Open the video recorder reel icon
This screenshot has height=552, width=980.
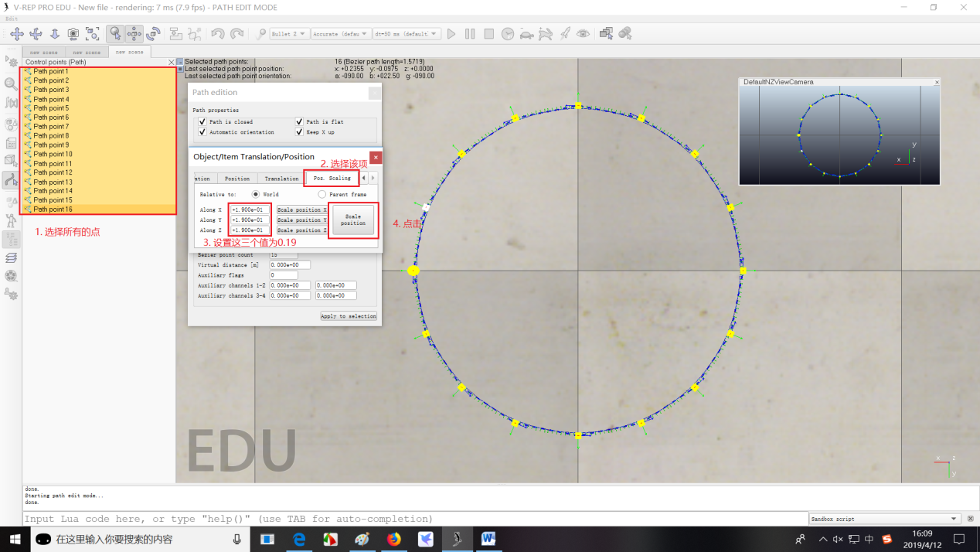[11, 276]
